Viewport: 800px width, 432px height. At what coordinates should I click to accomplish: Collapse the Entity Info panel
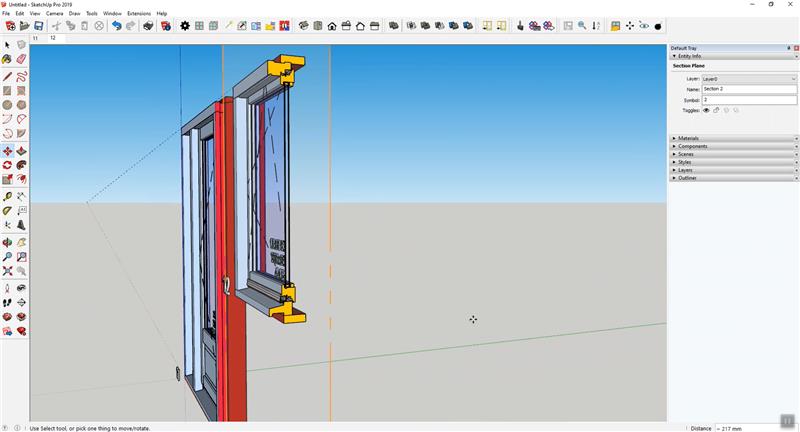690,56
